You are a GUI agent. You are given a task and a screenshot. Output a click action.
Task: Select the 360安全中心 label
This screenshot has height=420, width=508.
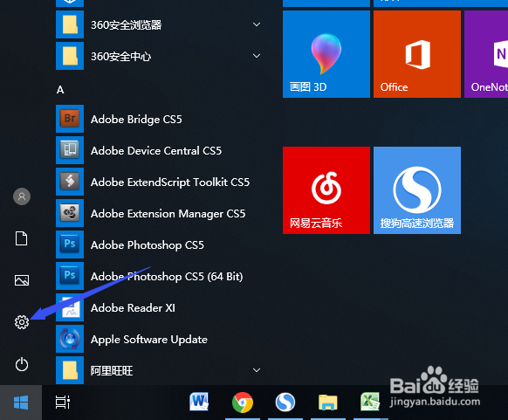click(x=120, y=57)
